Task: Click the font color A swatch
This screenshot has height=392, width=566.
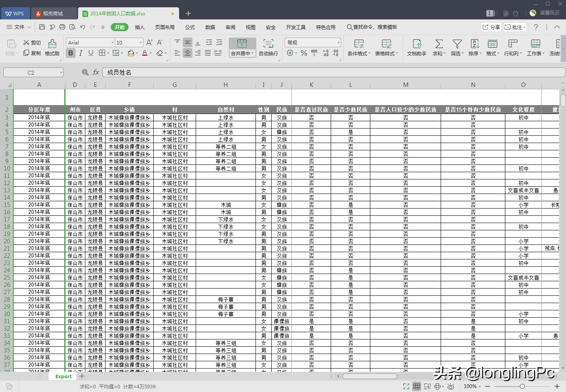Action: point(145,53)
